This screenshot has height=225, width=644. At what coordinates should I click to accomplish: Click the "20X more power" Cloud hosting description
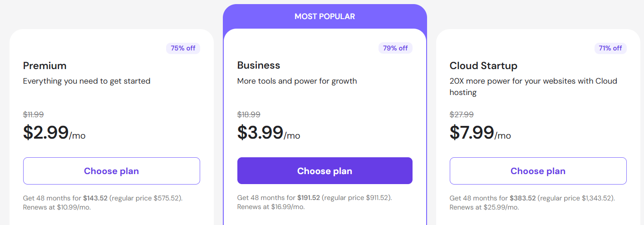click(533, 87)
